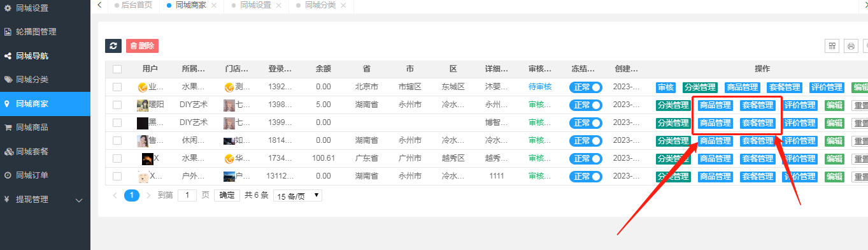Click the flame avatar in the 广东省 row
868x250 pixels.
(147, 159)
